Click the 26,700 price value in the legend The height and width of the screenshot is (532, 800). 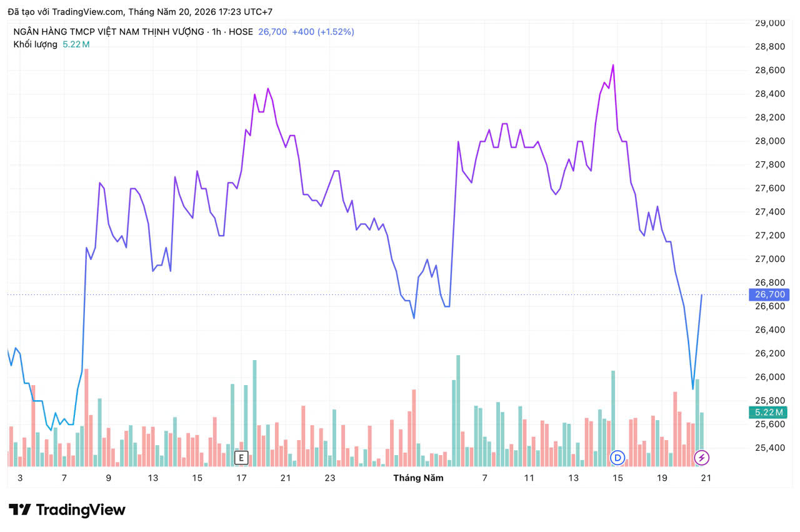pos(272,31)
